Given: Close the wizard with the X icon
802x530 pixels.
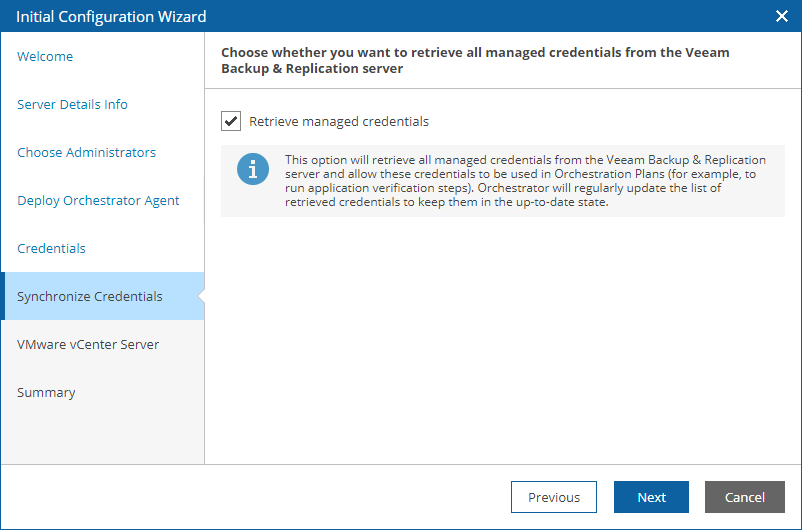Looking at the screenshot, I should point(782,16).
